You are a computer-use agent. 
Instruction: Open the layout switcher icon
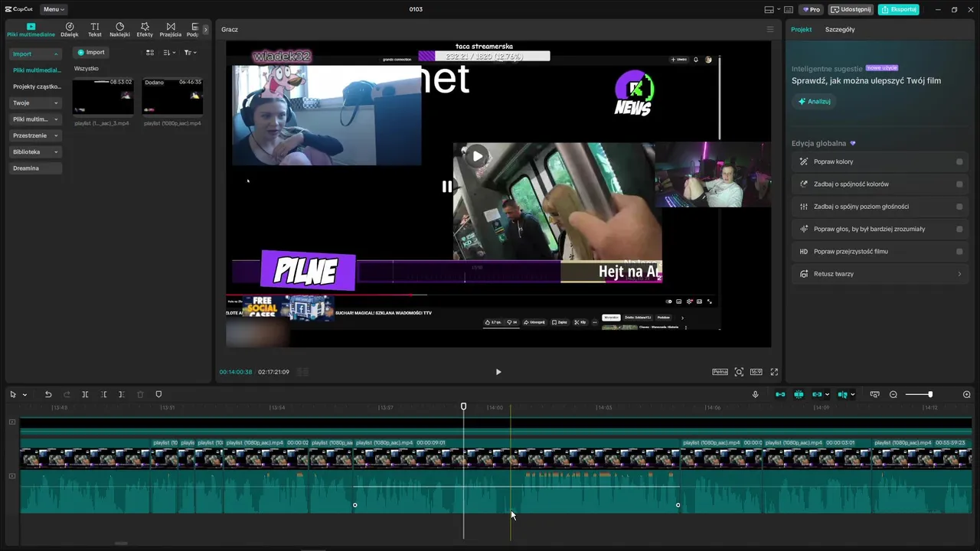(x=769, y=9)
